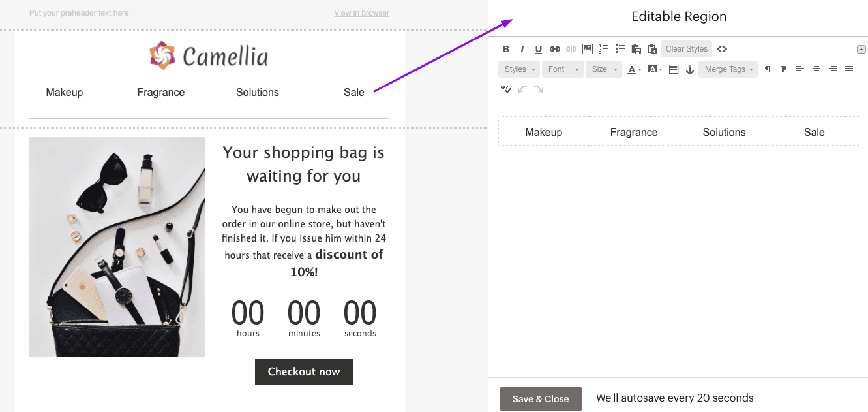
Task: Toggle underline formatting
Action: 538,48
